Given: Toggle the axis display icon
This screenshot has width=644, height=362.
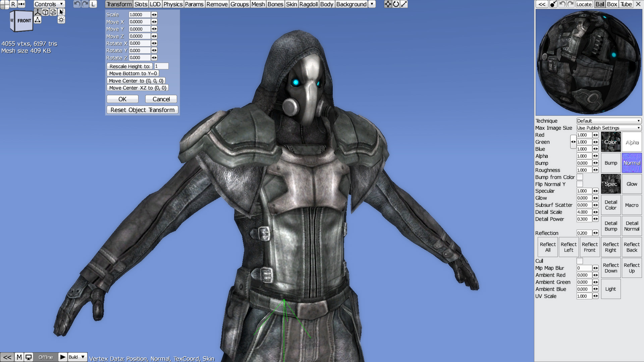Looking at the screenshot, I should [38, 12].
